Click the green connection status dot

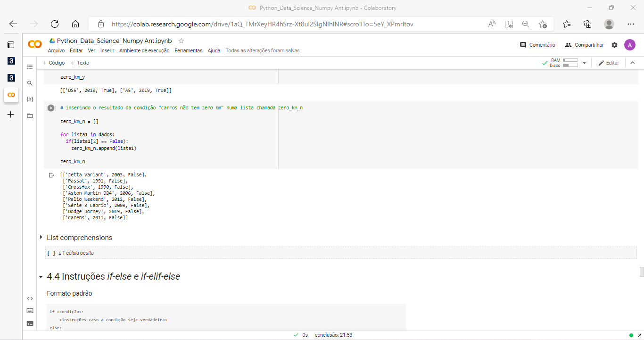click(631, 335)
